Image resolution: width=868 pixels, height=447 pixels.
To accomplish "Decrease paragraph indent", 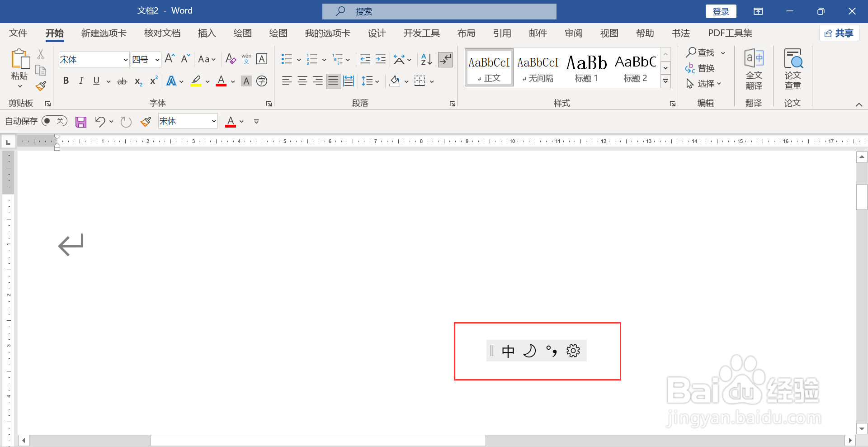I will click(365, 59).
